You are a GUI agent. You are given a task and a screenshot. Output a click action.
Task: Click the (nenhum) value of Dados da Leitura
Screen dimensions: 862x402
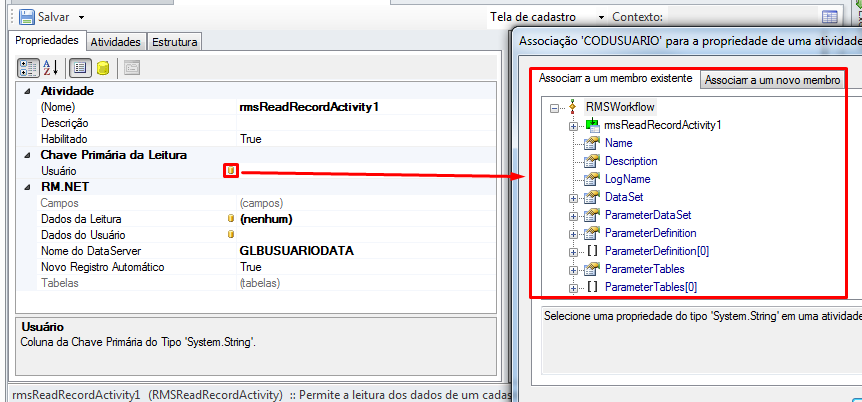pyautogui.click(x=266, y=219)
